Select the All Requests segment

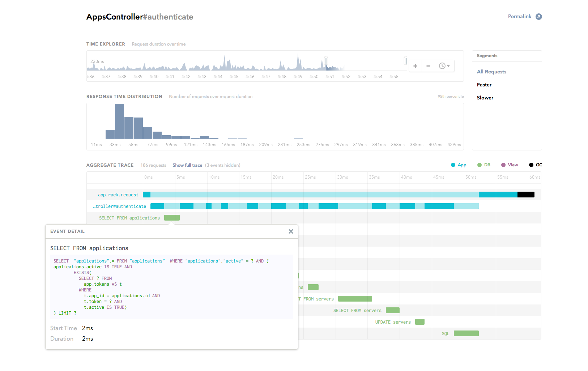pyautogui.click(x=491, y=72)
